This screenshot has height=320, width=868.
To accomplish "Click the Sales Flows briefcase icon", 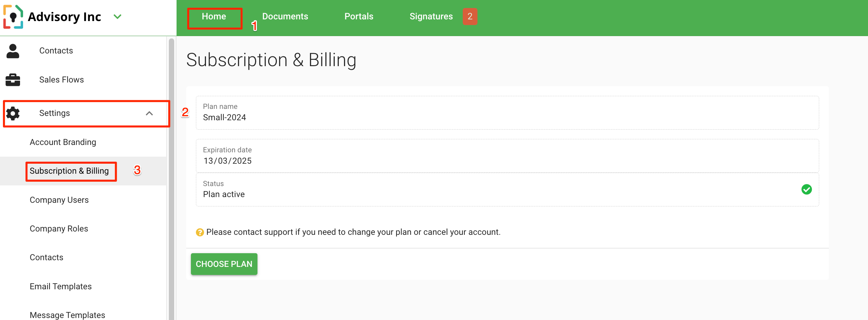I will click(13, 80).
